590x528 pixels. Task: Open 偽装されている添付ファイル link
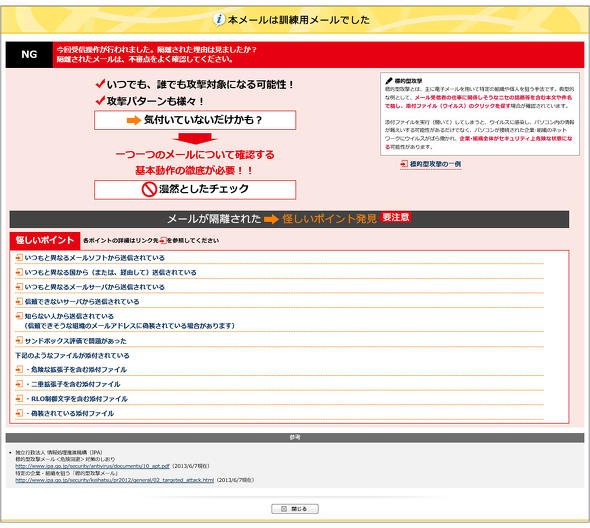[x=70, y=413]
